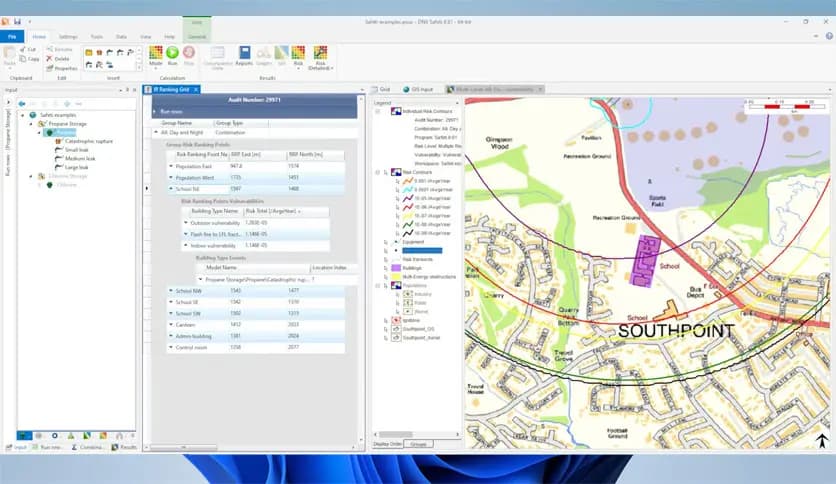Click the help question mark icon
The image size is (836, 484).
click(x=829, y=36)
